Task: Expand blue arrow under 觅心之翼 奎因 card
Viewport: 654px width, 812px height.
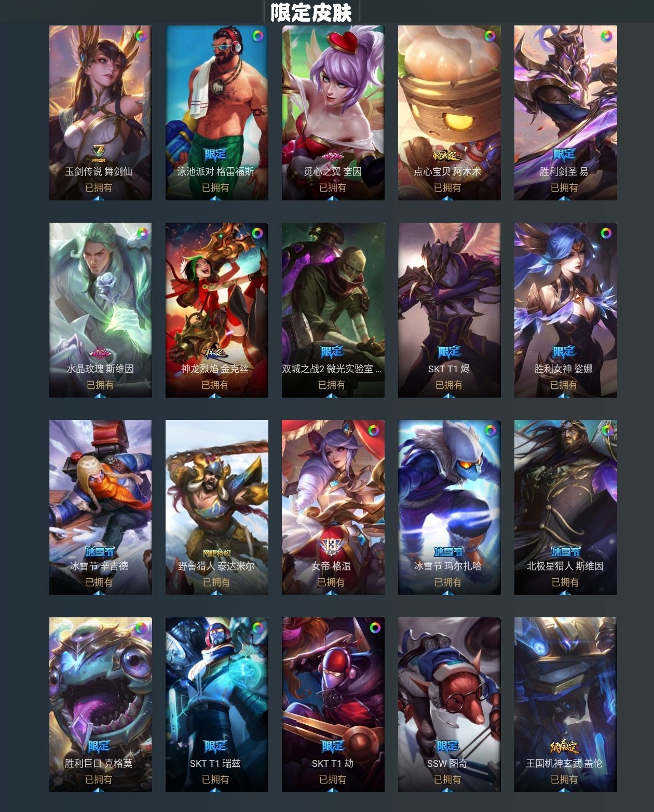Action: pos(332,197)
